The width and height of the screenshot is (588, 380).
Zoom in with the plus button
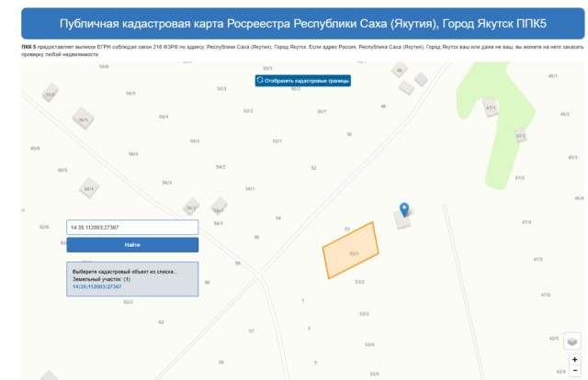575,360
